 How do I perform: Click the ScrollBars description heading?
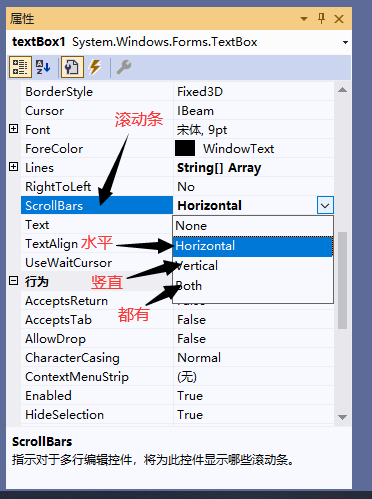pos(42,442)
